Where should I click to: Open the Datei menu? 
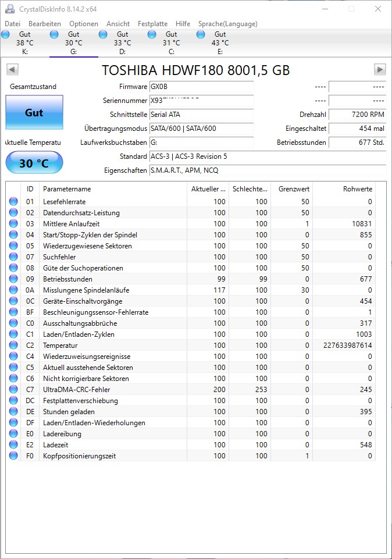(12, 24)
